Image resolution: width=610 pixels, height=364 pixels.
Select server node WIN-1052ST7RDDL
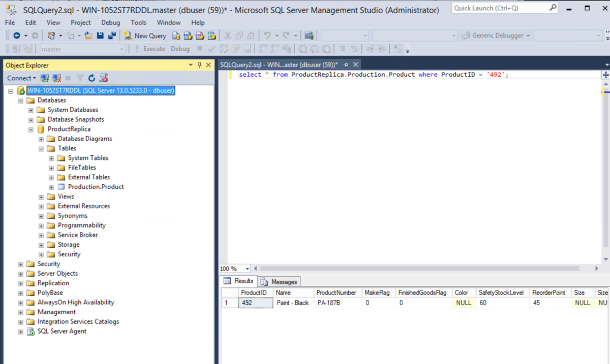coord(101,91)
